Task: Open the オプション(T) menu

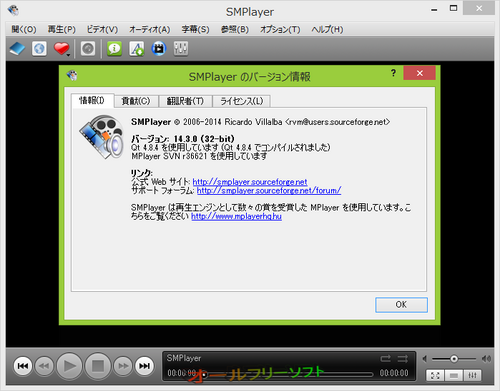Action: [x=280, y=29]
